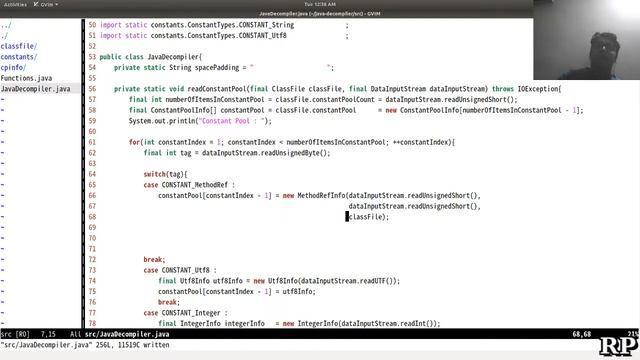
Task: Open the GVim application menu
Action: pos(46,4)
